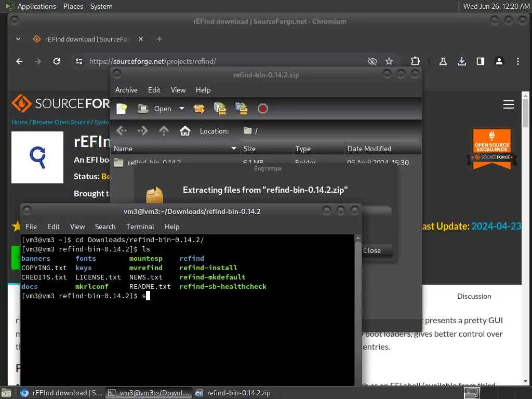Click the clock showing Wed Jun 26

[496, 6]
